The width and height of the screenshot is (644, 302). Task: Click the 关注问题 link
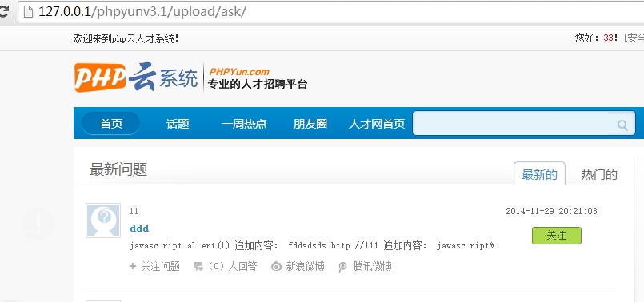161,266
